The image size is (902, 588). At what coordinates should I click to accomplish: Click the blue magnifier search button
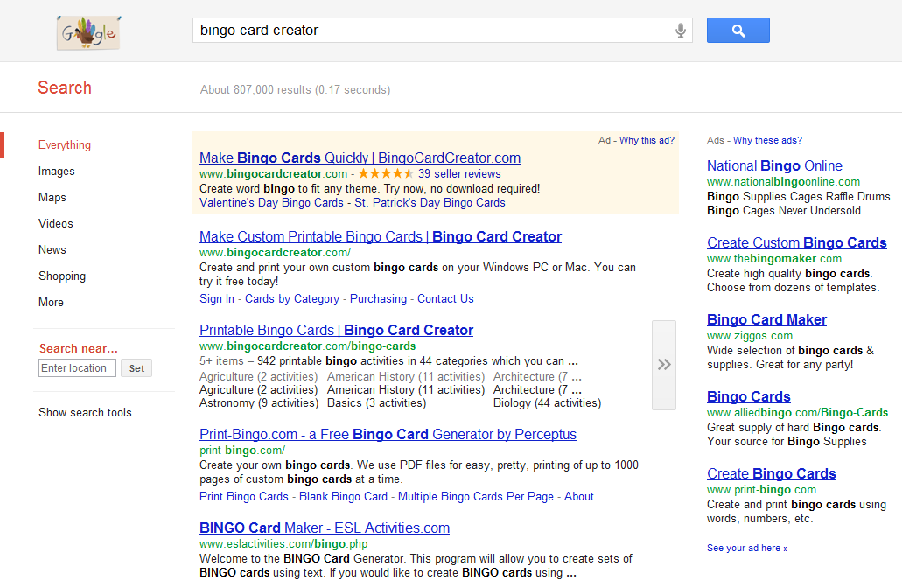click(738, 31)
